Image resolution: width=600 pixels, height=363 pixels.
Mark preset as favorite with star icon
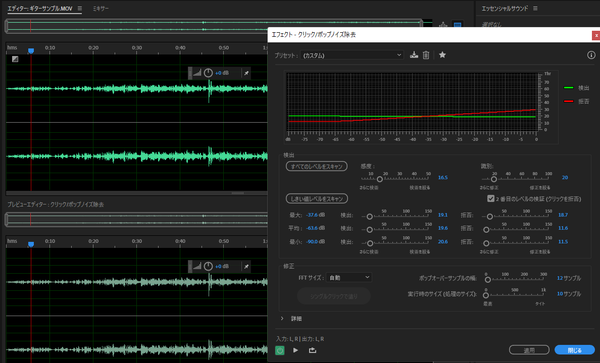tap(442, 55)
